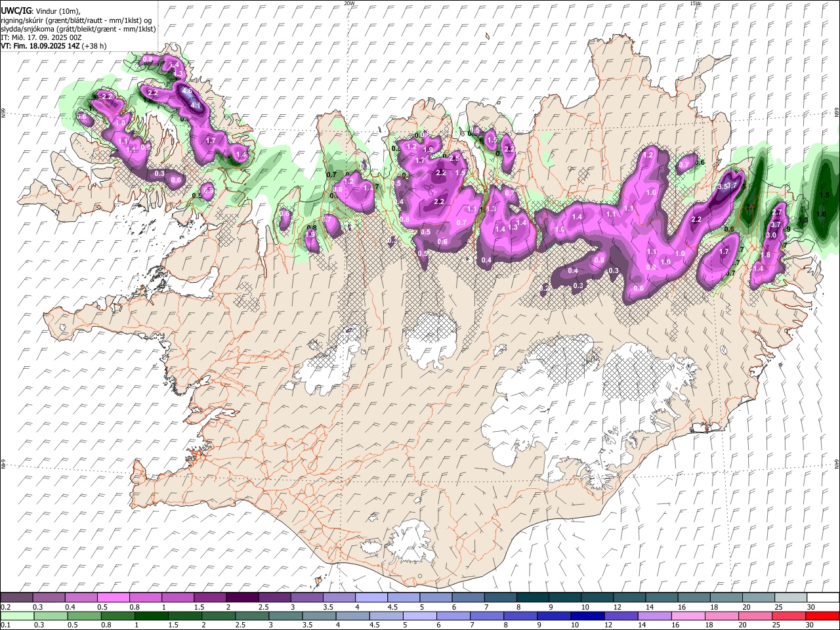Select the crimson 25 swatch, lower legend
The image size is (840, 630).
[788, 616]
